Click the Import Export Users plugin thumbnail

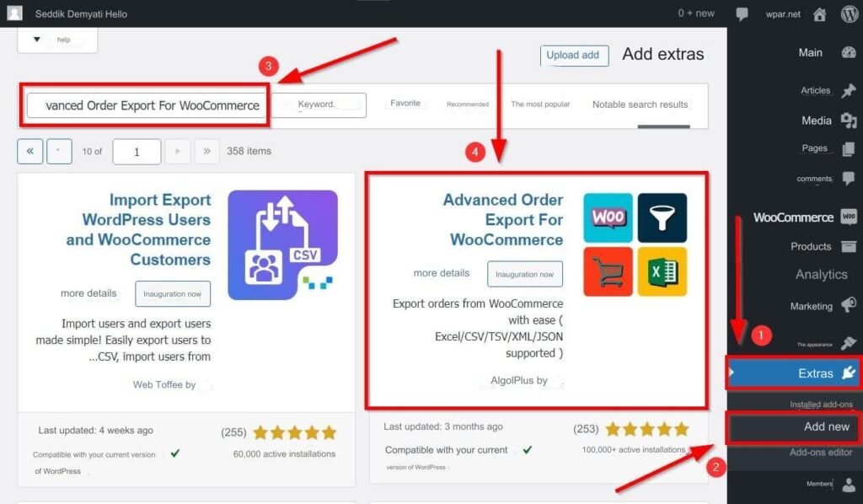click(283, 245)
